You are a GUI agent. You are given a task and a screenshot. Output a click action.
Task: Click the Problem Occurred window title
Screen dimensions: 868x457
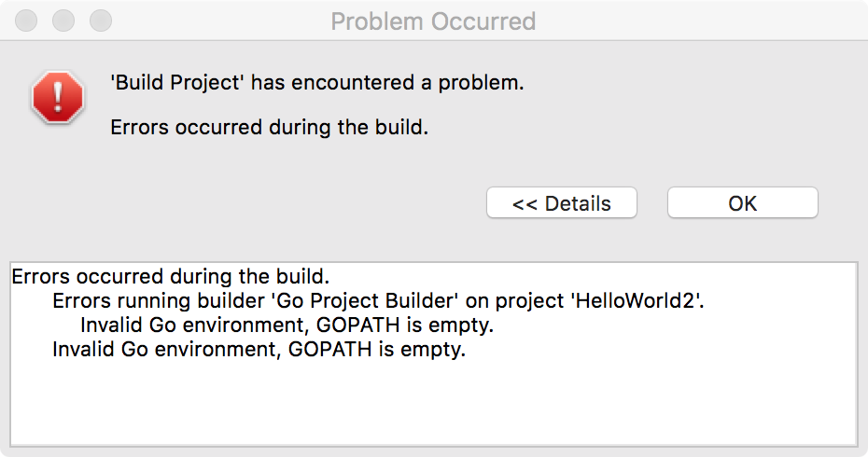pos(433,21)
